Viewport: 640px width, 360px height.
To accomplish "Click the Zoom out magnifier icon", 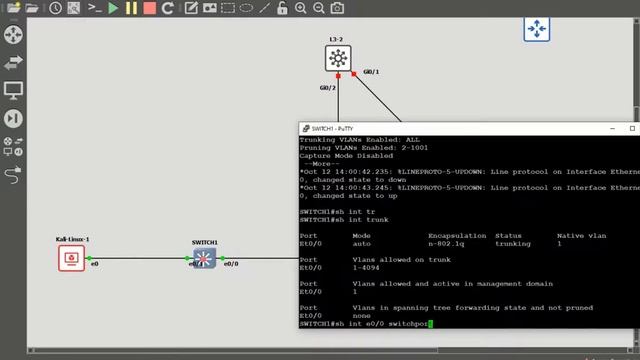I will pos(319,8).
